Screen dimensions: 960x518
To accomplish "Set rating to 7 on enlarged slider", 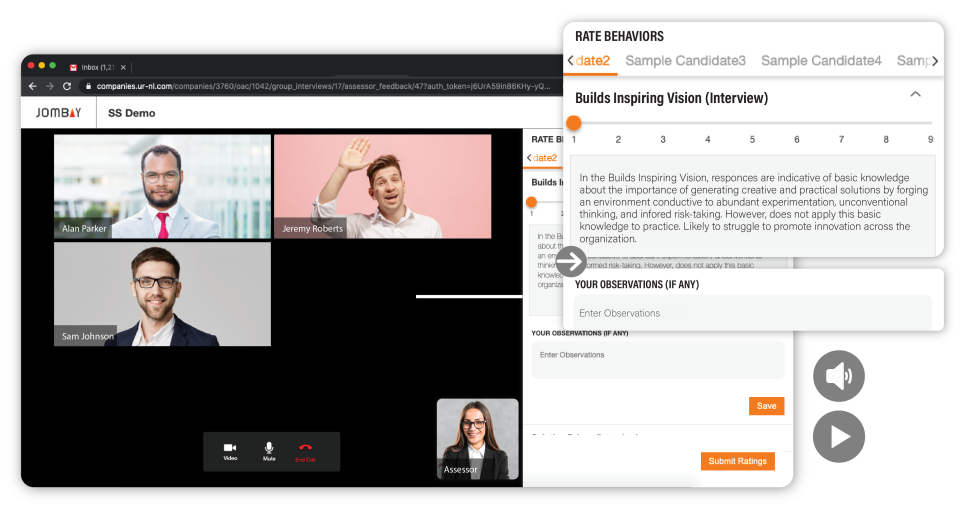I will (x=841, y=139).
